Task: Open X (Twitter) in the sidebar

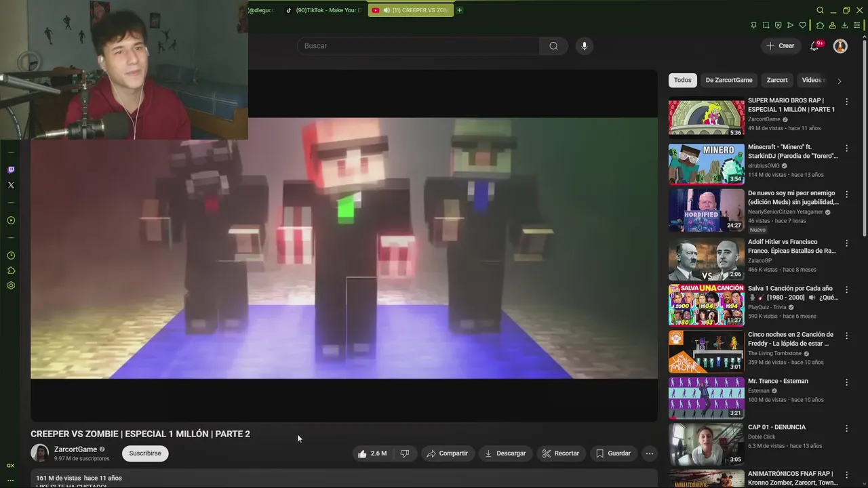Action: tap(11, 185)
